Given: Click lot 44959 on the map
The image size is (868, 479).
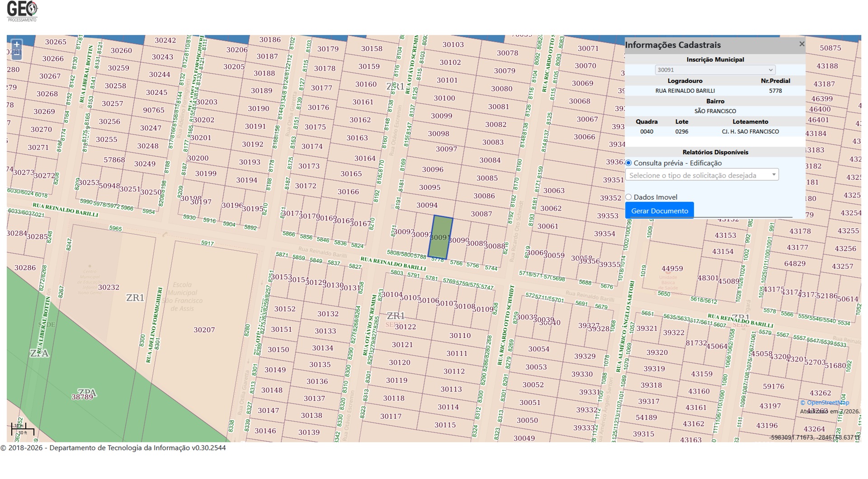Looking at the screenshot, I should [672, 268].
